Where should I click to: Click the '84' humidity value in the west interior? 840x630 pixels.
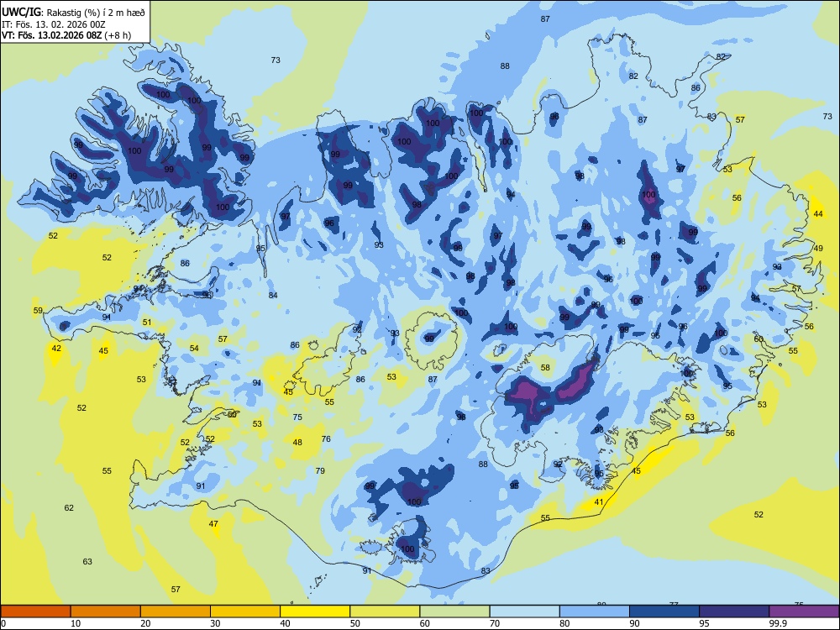273,295
